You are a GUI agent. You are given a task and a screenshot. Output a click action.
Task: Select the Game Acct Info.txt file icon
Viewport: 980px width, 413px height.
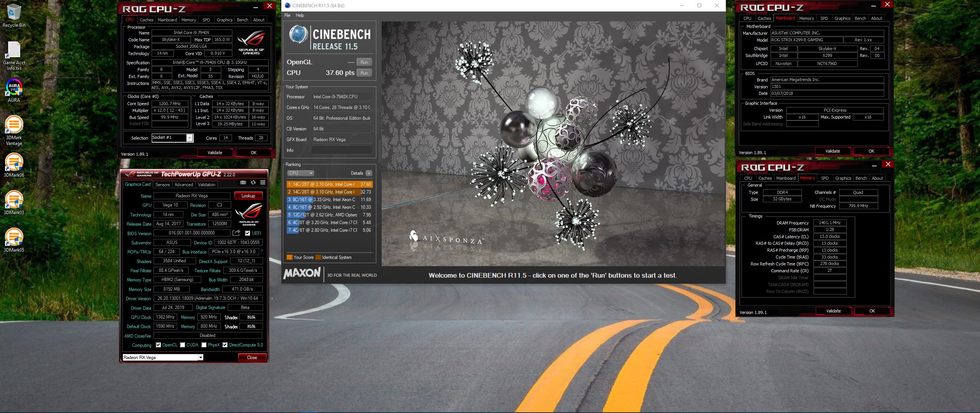14,56
